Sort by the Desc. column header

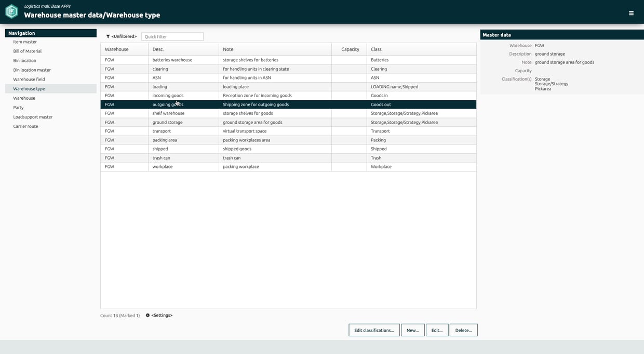[x=183, y=49]
